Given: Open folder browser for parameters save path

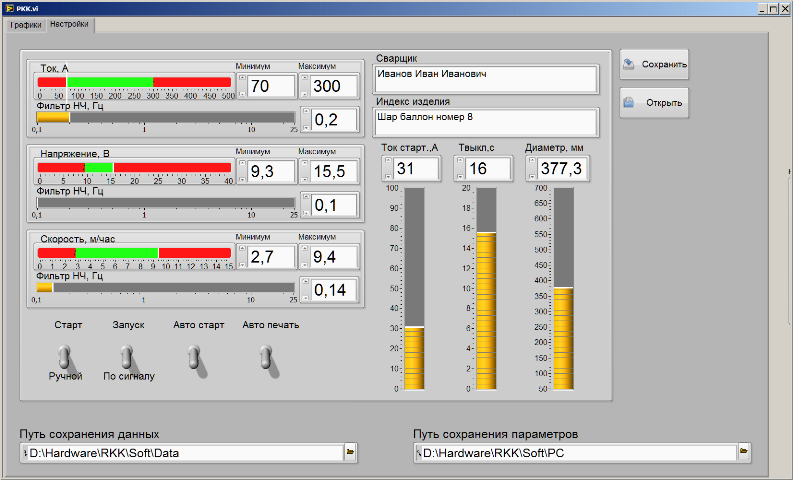Looking at the screenshot, I should (x=743, y=452).
